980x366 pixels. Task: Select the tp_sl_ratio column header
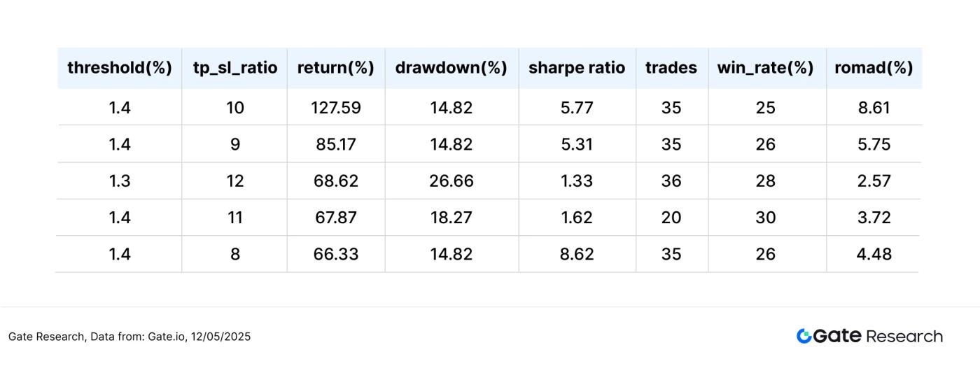(235, 68)
